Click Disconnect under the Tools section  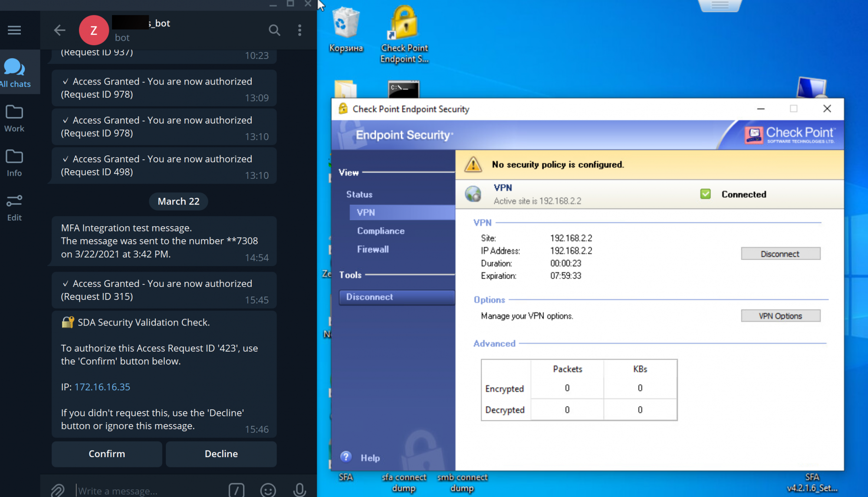pyautogui.click(x=396, y=297)
